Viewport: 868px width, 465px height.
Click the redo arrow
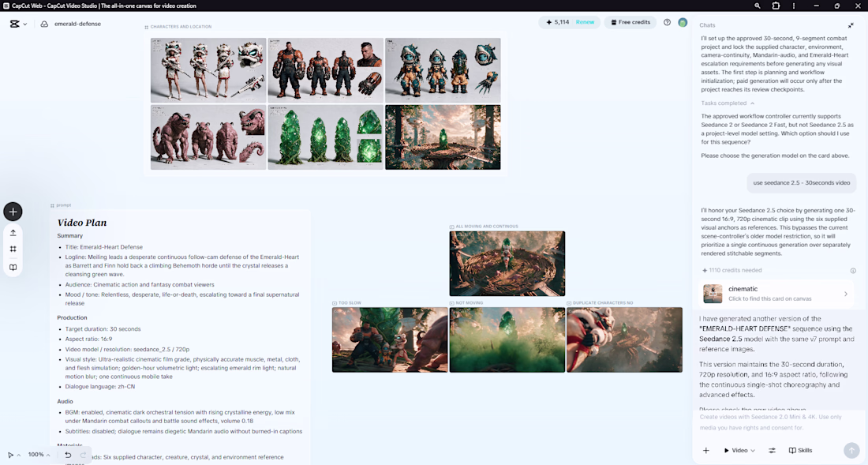click(83, 455)
